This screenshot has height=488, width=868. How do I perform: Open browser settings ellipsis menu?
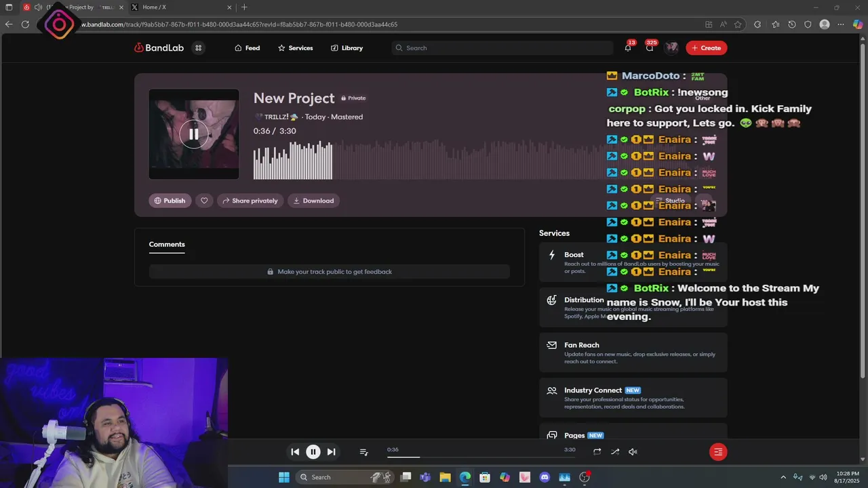point(842,24)
